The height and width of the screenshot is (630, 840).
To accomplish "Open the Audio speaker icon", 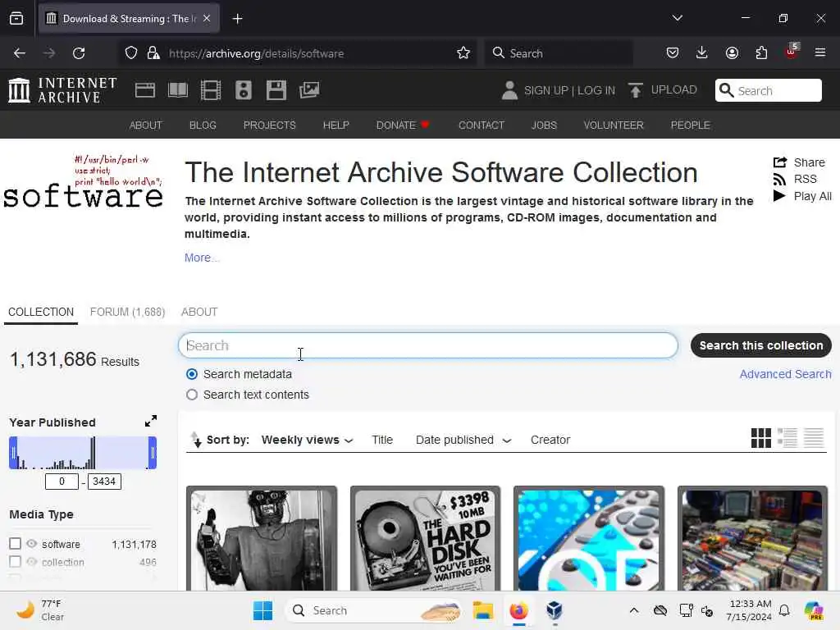I will click(x=243, y=90).
